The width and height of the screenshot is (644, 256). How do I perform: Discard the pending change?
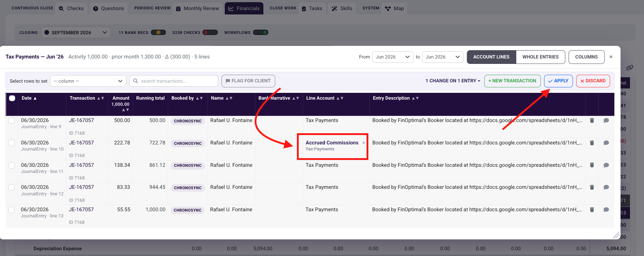point(593,81)
